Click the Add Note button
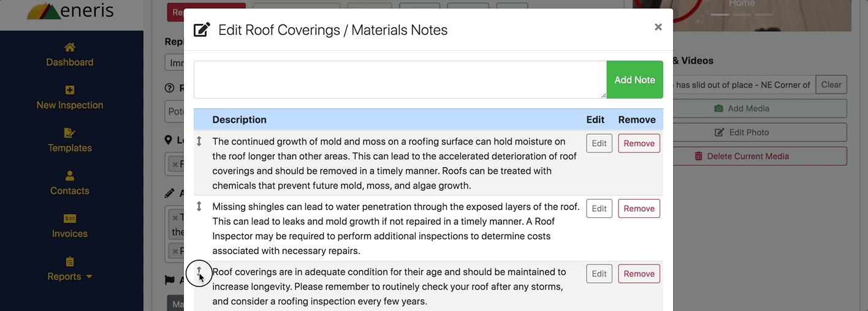 pos(634,80)
